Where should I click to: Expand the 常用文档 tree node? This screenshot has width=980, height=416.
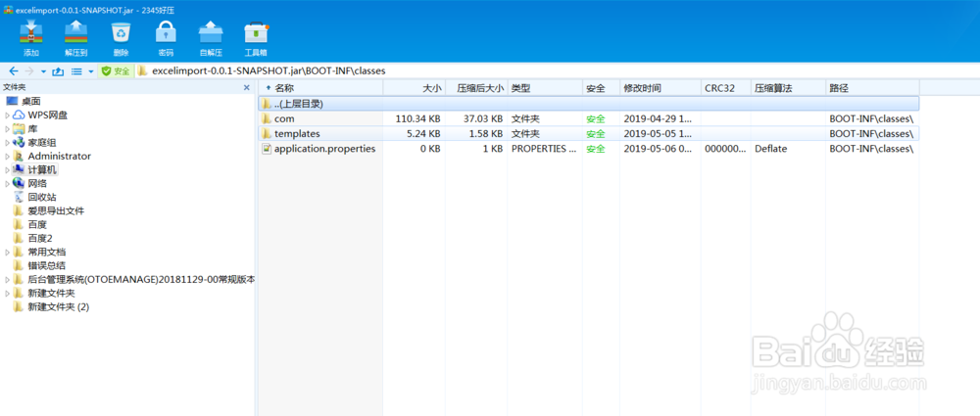click(7, 253)
